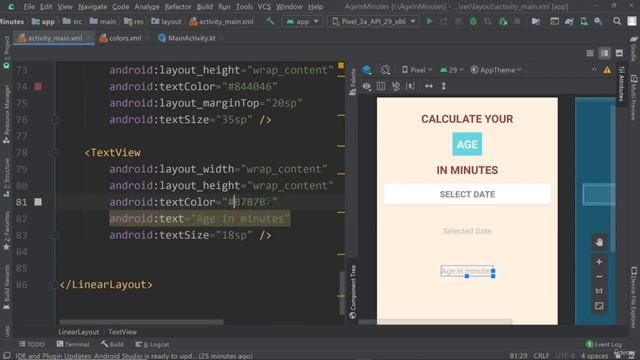640x360 pixels.
Task: Zoom in the preview with plus button
Action: (x=599, y=262)
